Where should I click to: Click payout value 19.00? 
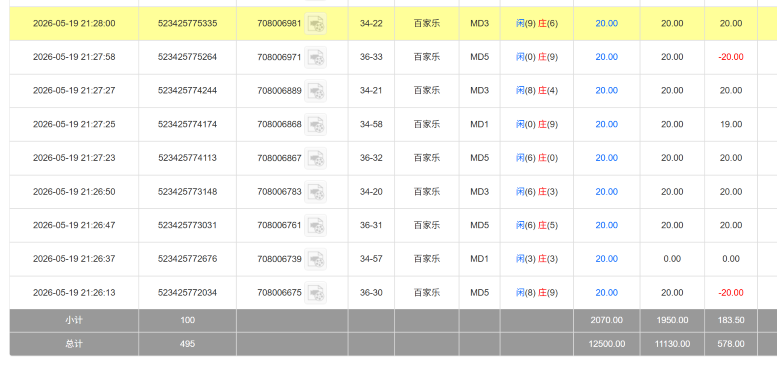pyautogui.click(x=731, y=124)
